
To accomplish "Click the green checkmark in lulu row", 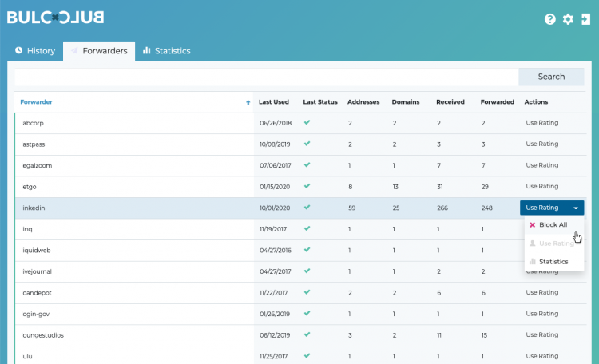I will (x=307, y=355).
